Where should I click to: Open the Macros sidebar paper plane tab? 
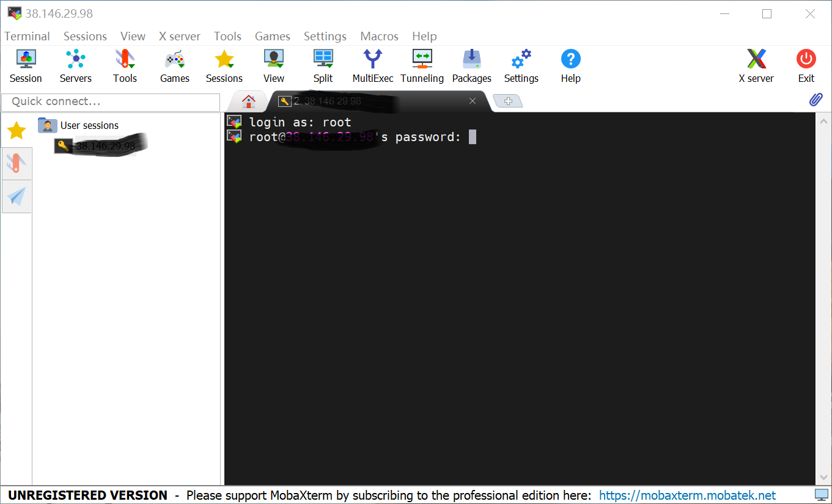click(17, 196)
